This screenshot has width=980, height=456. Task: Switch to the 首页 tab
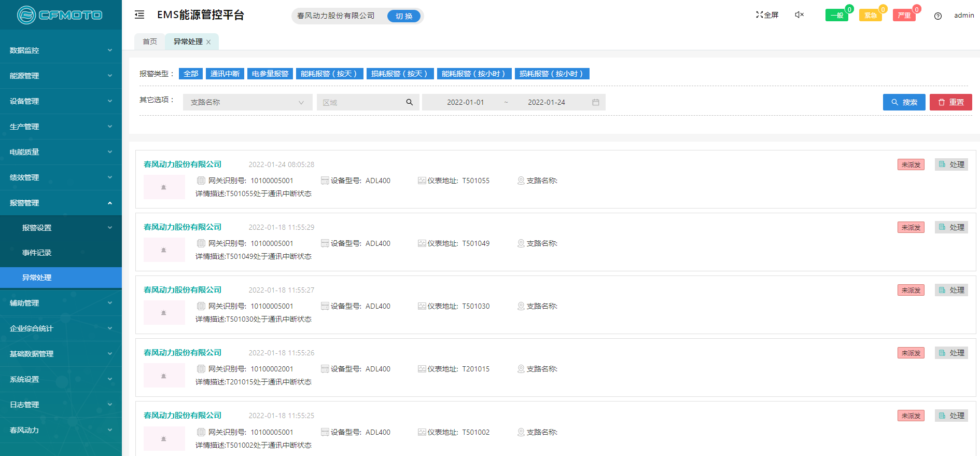[150, 42]
